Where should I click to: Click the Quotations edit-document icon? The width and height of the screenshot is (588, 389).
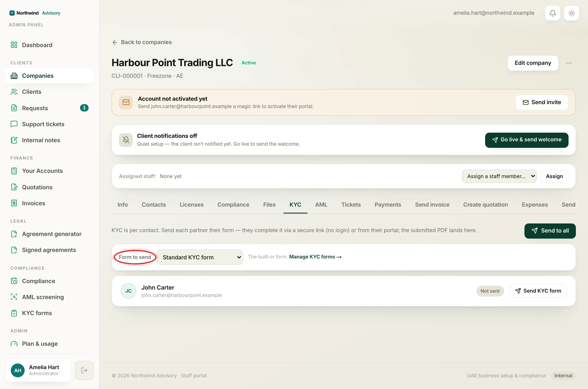[14, 187]
